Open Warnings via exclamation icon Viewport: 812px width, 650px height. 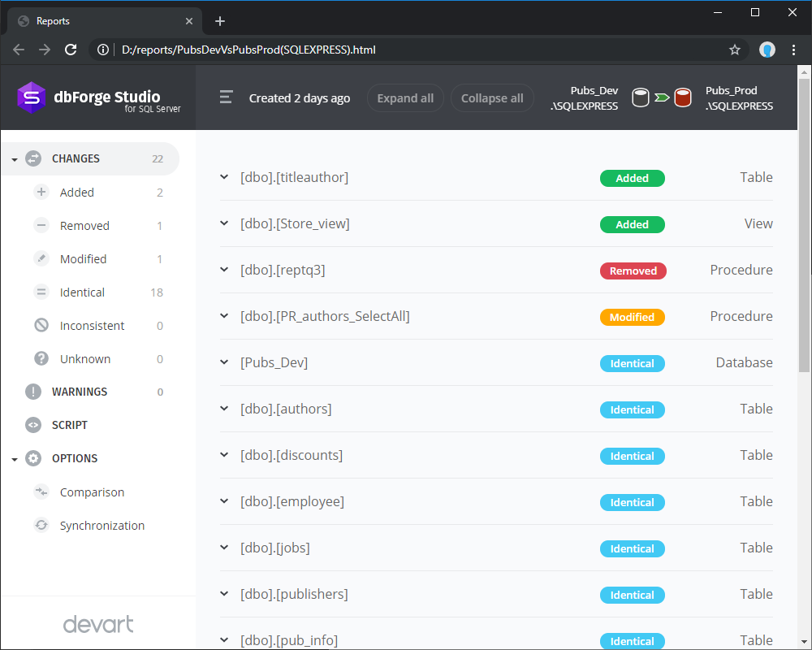point(33,392)
